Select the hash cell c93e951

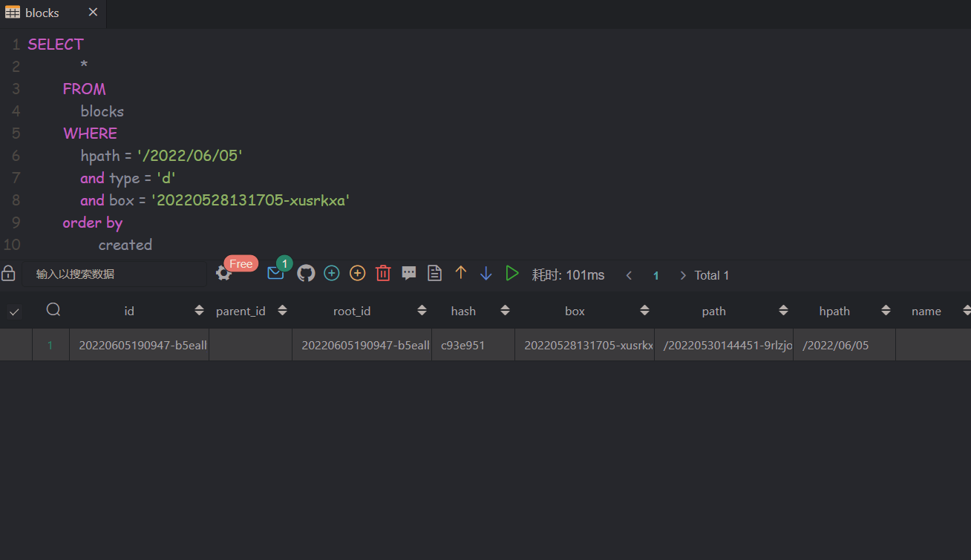(x=473, y=345)
